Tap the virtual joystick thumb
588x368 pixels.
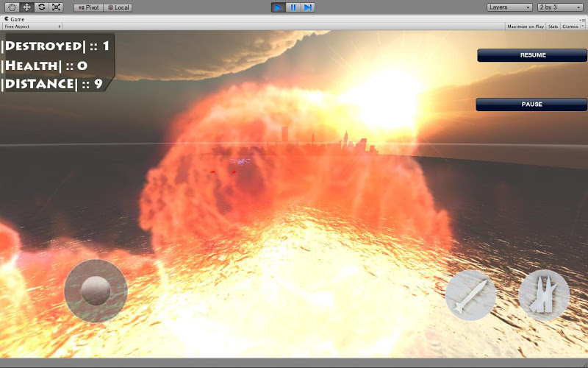pos(96,291)
